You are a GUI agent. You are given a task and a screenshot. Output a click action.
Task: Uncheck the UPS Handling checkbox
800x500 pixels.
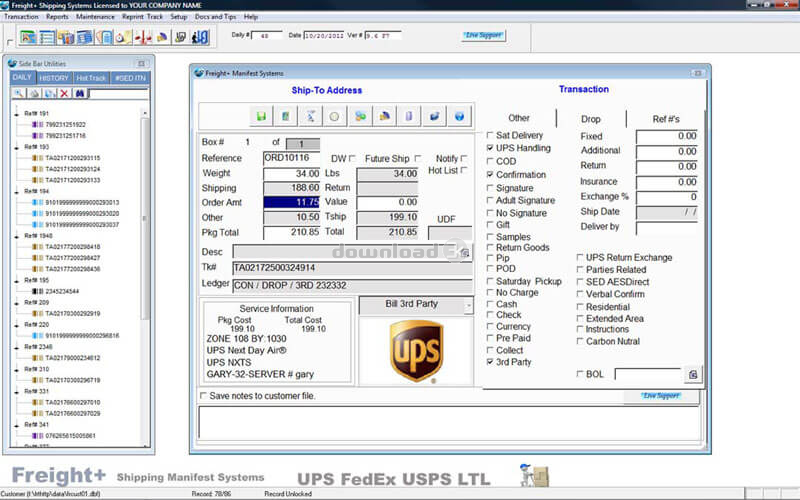490,148
